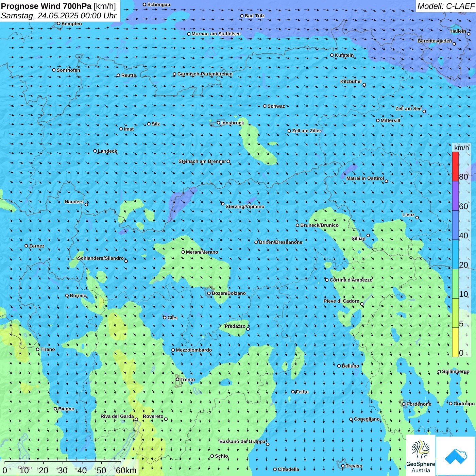Click the Bozen/Bolzano city marker
Image resolution: width=476 pixels, height=476 pixels.
tap(209, 293)
